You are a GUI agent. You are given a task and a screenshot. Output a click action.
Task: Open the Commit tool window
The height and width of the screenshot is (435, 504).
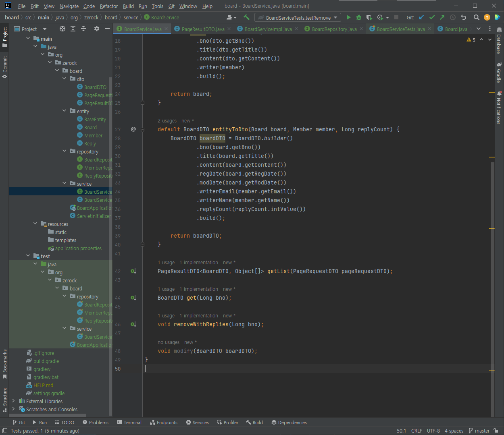click(x=5, y=67)
